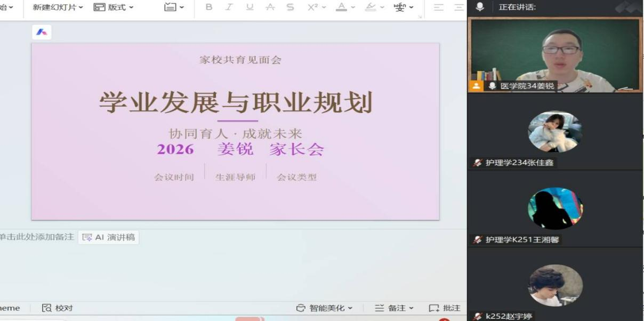This screenshot has height=321, width=644.
Task: Click the AI 演讲稿 button
Action: pos(109,237)
